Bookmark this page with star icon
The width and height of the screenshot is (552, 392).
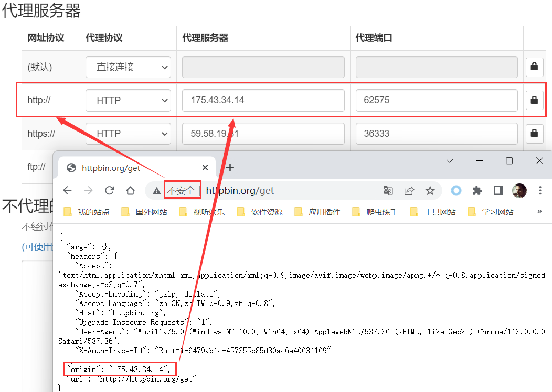click(x=430, y=191)
